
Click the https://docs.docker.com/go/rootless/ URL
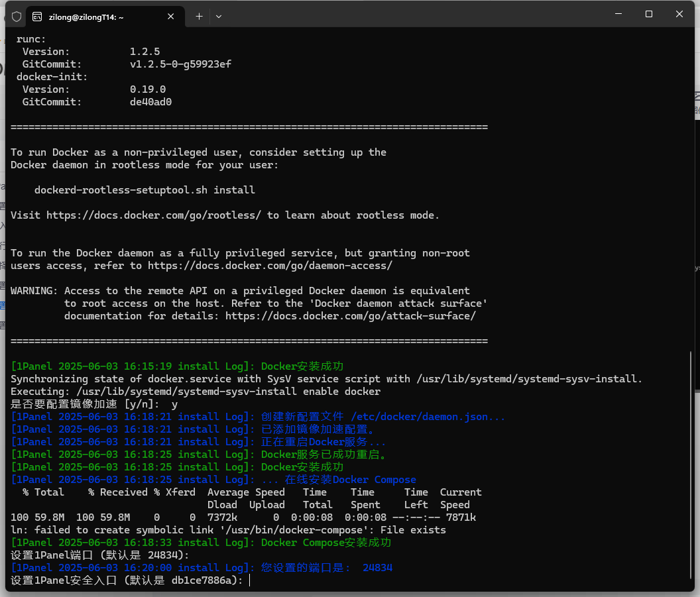[154, 215]
